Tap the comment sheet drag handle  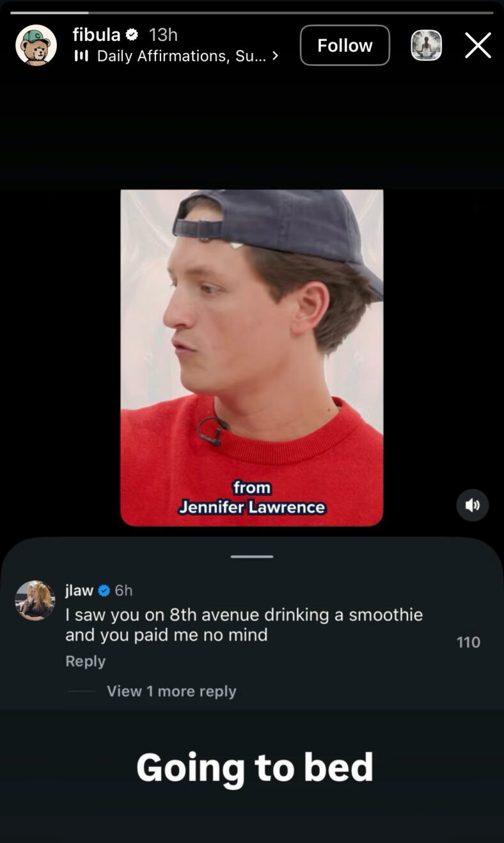tap(252, 556)
